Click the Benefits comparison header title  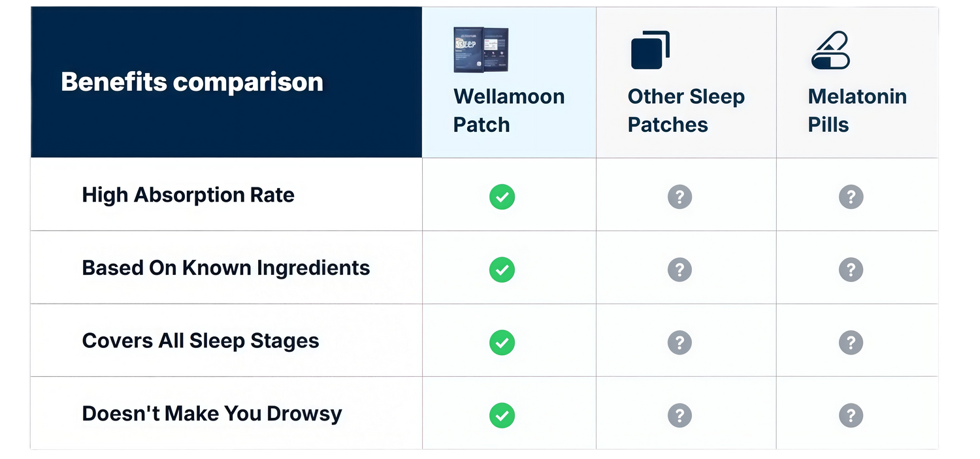(x=192, y=82)
